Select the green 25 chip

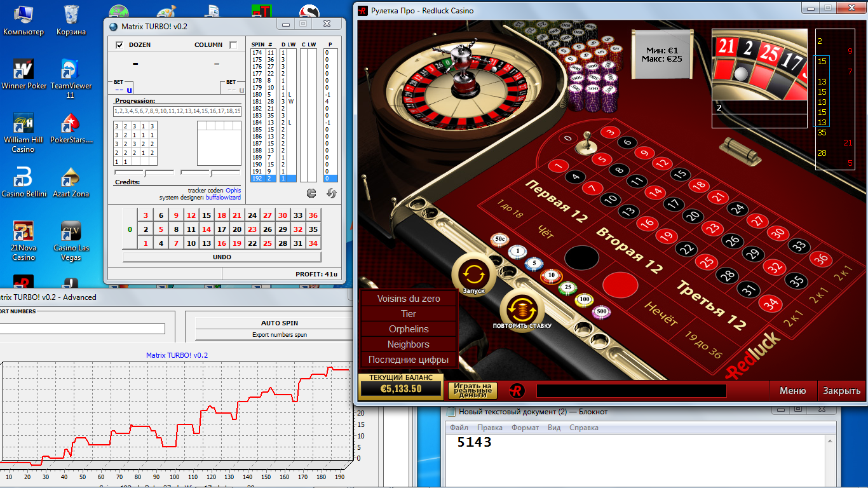[x=567, y=288]
